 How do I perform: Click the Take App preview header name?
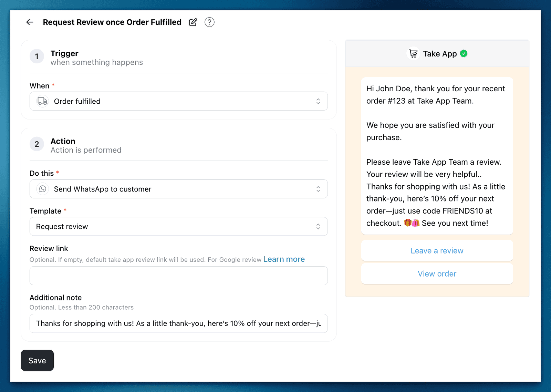point(440,54)
